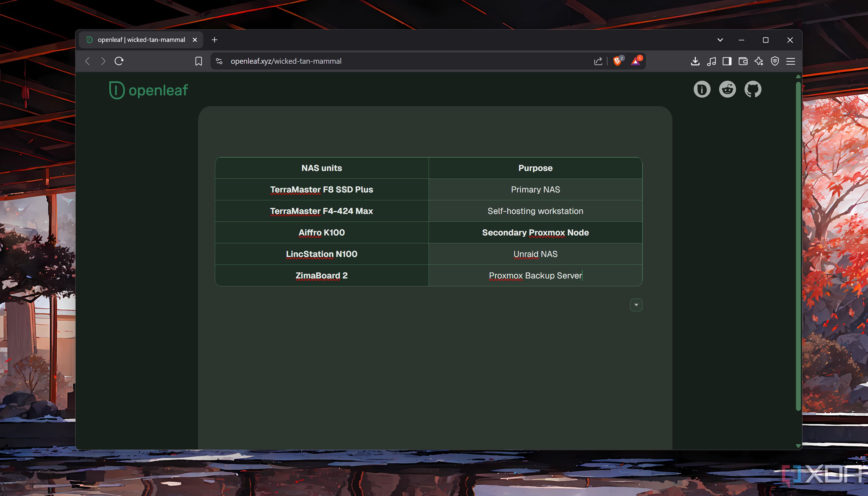This screenshot has height=496, width=868.
Task: Open site settings icon in address bar
Action: click(x=219, y=61)
